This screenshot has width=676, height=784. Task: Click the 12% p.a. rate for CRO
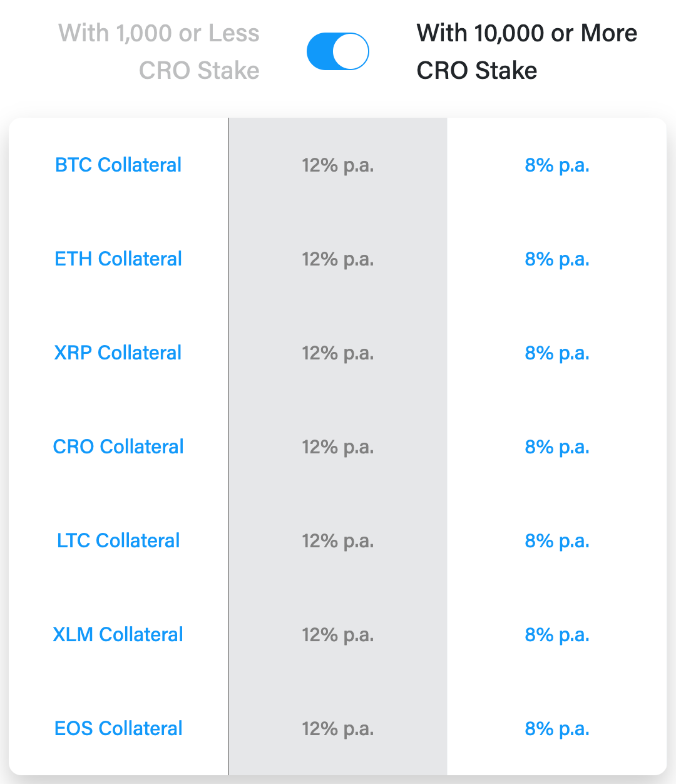point(338,447)
